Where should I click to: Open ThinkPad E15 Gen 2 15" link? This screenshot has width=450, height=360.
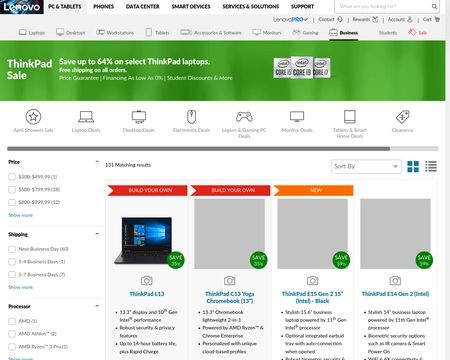[x=312, y=297]
